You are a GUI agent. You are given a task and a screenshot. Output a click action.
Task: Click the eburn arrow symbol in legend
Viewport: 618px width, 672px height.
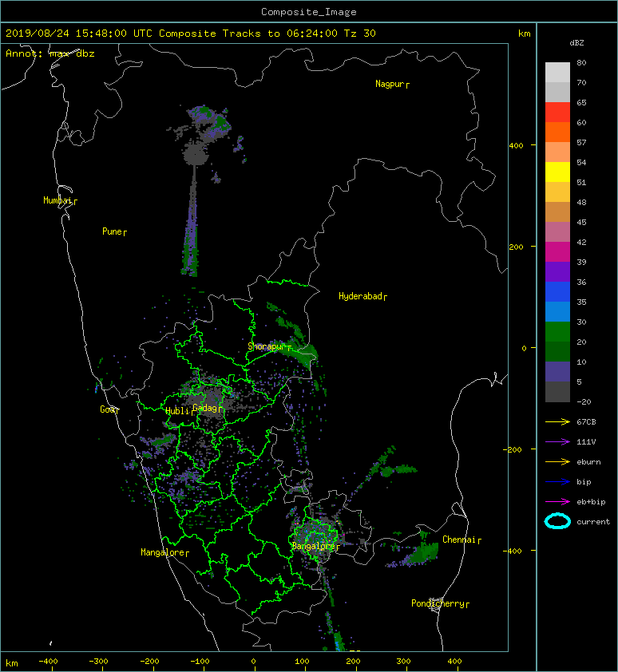tap(557, 462)
